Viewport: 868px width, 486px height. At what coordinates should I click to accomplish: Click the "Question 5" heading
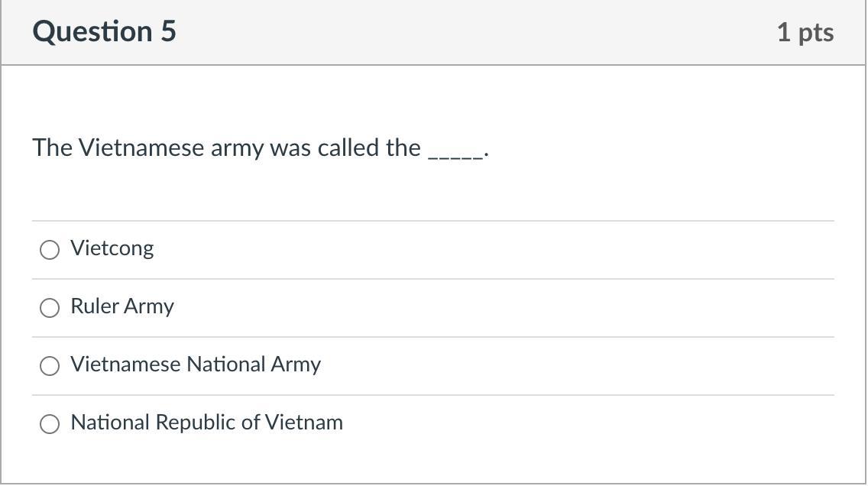104,32
